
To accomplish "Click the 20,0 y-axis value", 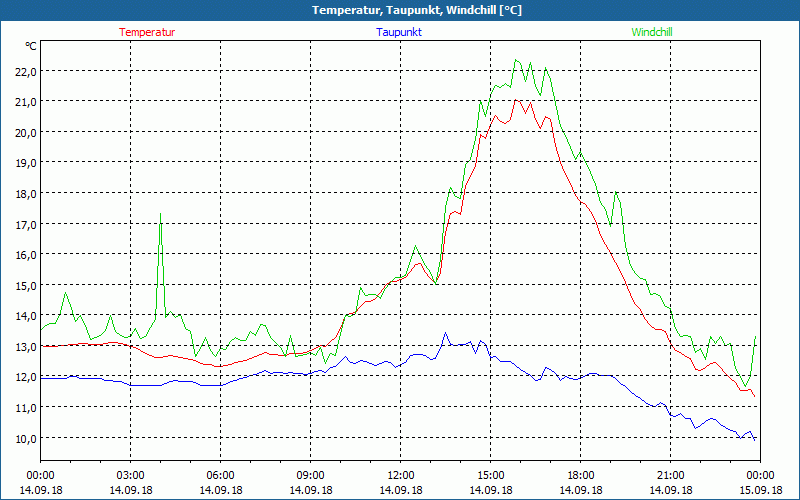I will pyautogui.click(x=27, y=133).
